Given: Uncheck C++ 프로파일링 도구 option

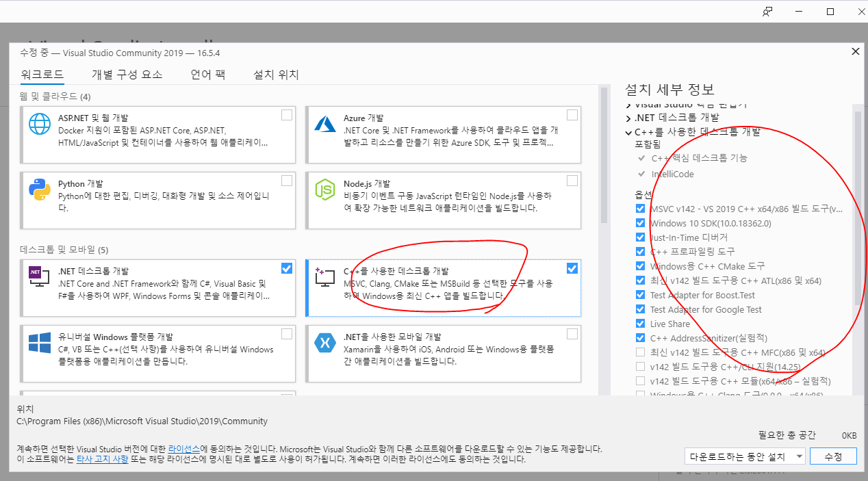Looking at the screenshot, I should (640, 252).
